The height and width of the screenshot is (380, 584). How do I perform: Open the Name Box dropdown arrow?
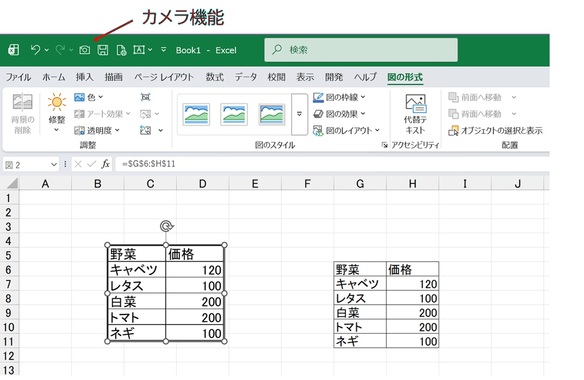[x=54, y=164]
